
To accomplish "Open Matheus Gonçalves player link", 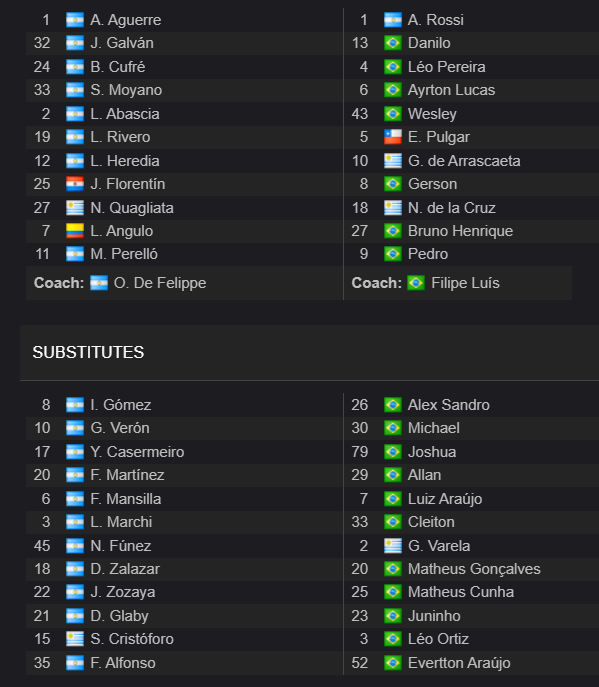I will (474, 569).
